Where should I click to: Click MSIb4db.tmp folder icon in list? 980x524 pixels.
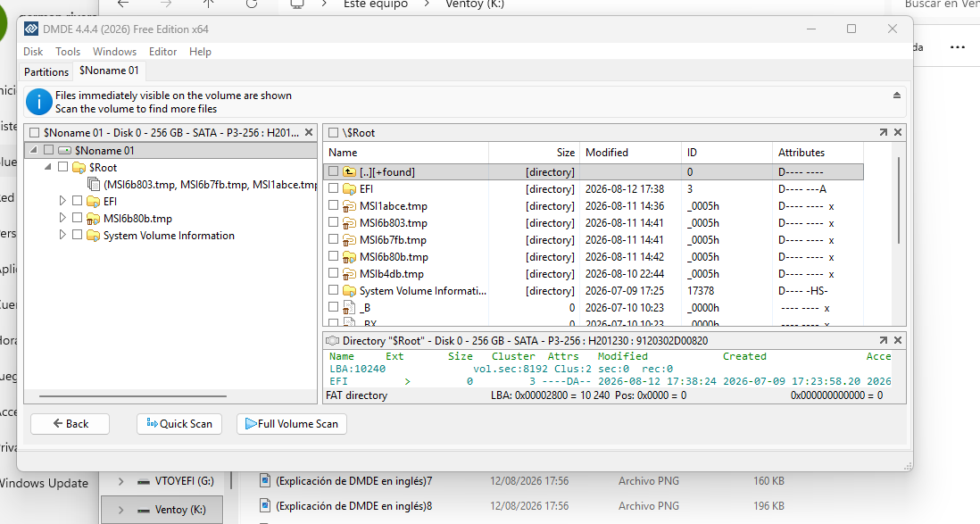(349, 274)
